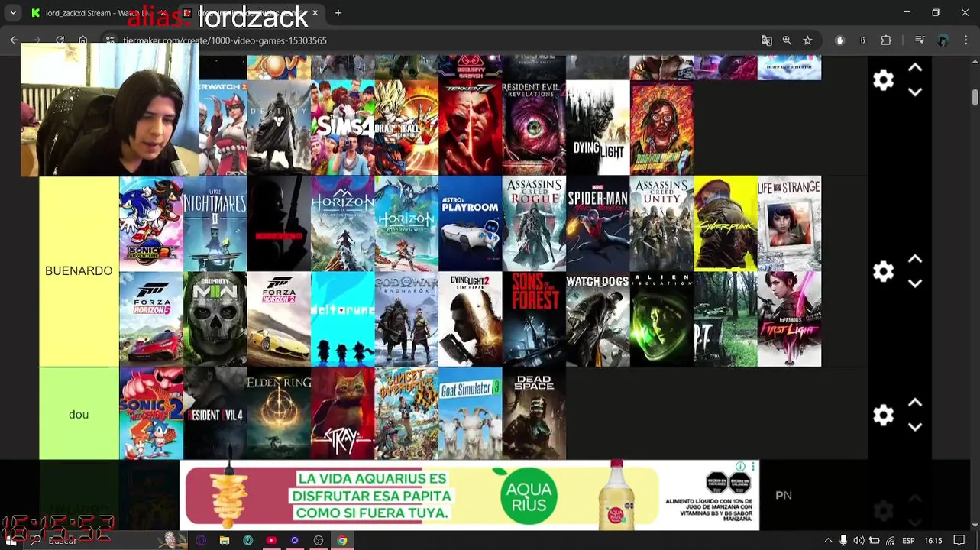The width and height of the screenshot is (980, 550).
Task: Click the translate page icon
Action: tap(767, 40)
